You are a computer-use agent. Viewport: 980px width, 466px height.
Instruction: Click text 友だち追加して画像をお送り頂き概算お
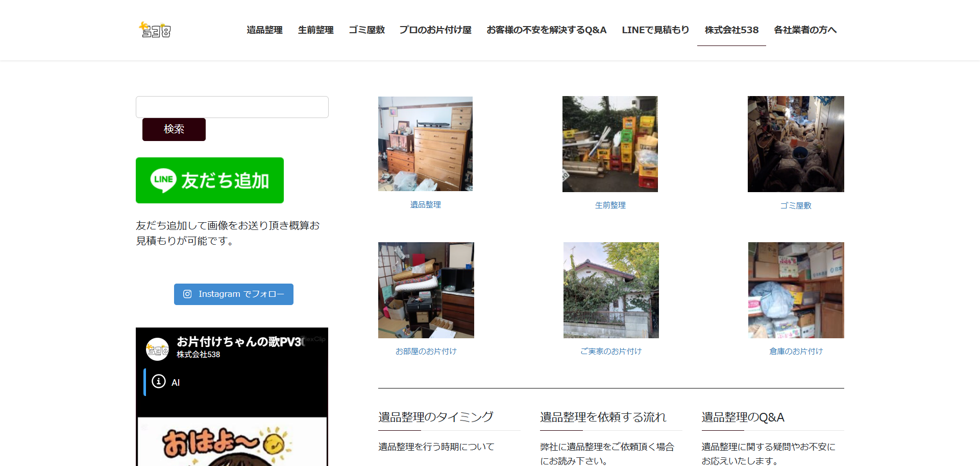click(228, 225)
